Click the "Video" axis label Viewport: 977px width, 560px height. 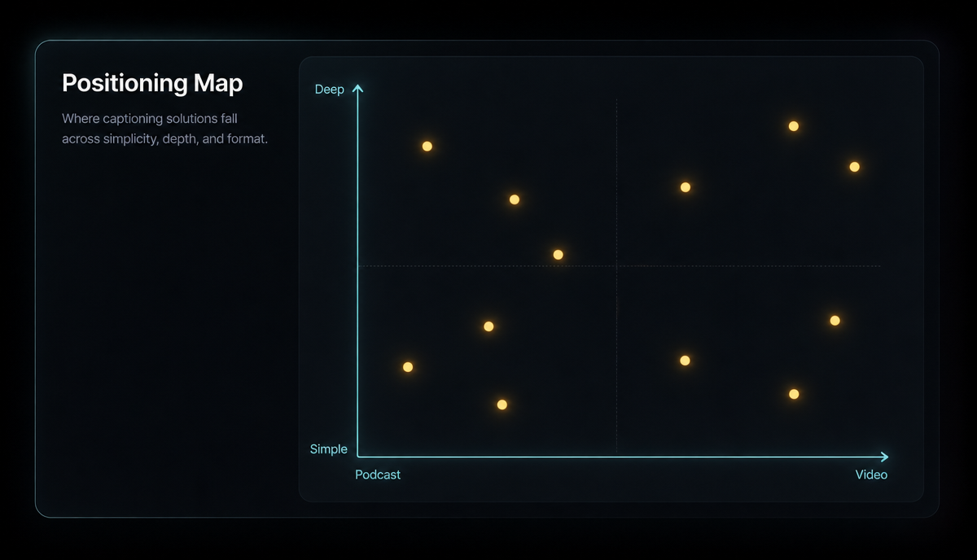[x=871, y=475]
